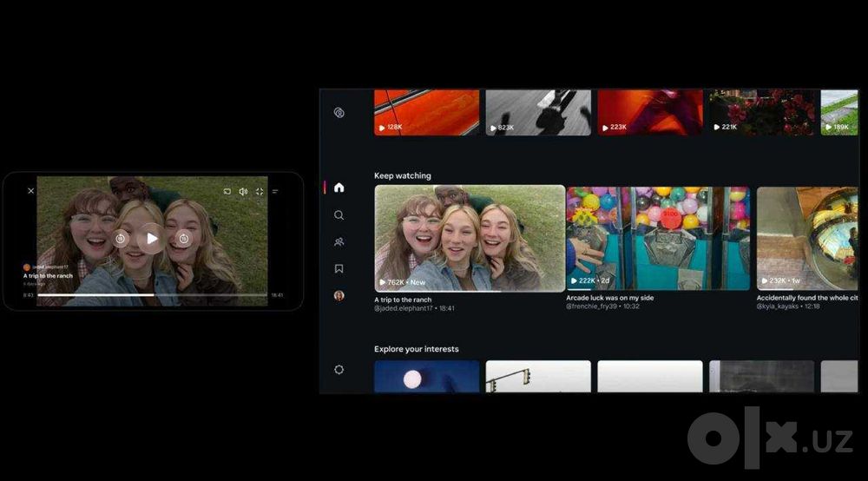Viewport: 868px width, 481px height.
Task: Click the 232K · 1w view badge
Action: 780,280
